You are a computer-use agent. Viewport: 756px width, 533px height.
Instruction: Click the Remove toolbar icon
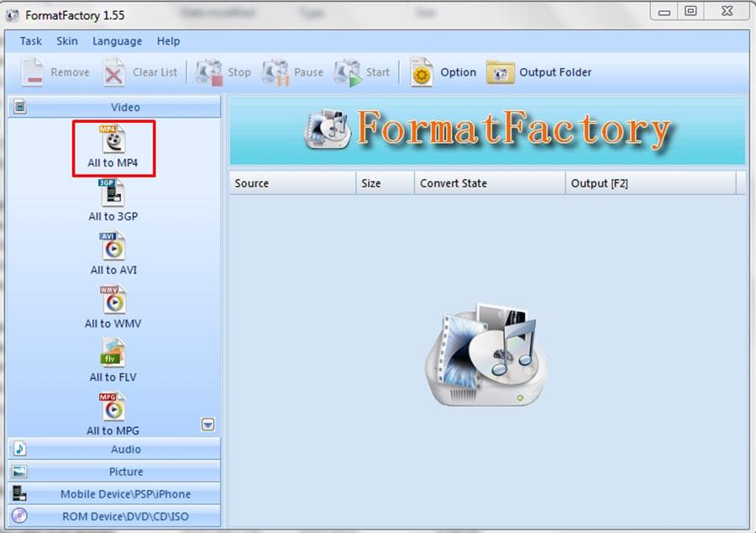click(33, 72)
